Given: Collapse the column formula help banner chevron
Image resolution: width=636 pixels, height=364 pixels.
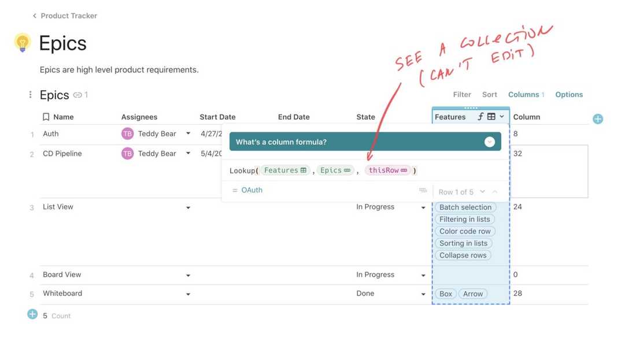Looking at the screenshot, I should [489, 141].
